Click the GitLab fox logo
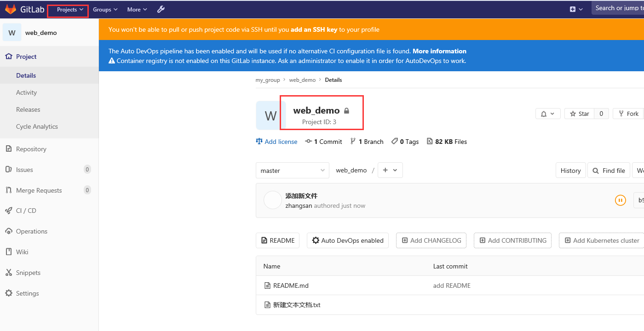Screen dimensions: 644x331 [10, 9]
